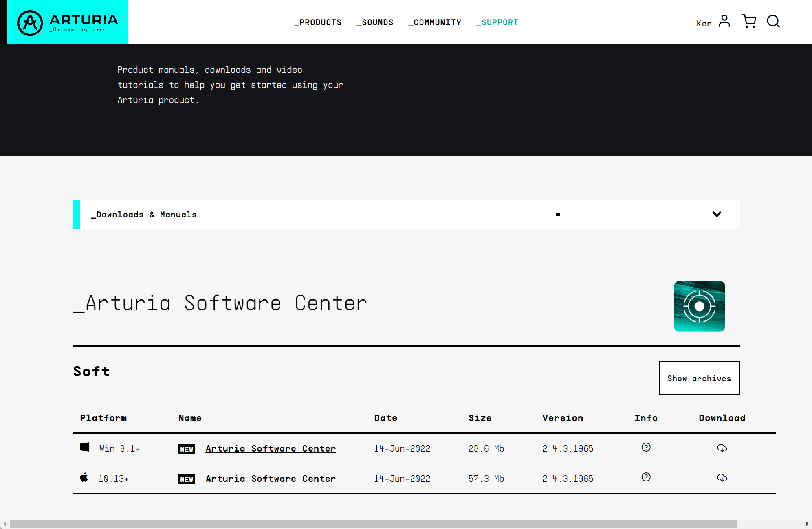
Task: Expand Downloads & Manuals chevron
Action: click(717, 214)
